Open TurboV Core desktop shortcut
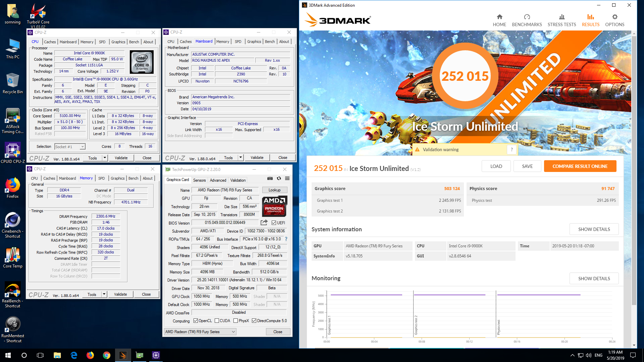Image resolution: width=644 pixels, height=362 pixels. click(38, 15)
